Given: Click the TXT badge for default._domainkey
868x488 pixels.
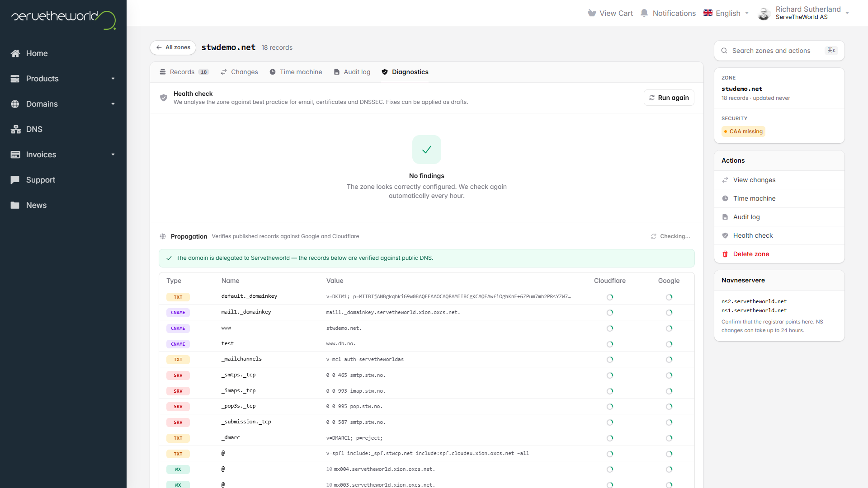Looking at the screenshot, I should (178, 297).
